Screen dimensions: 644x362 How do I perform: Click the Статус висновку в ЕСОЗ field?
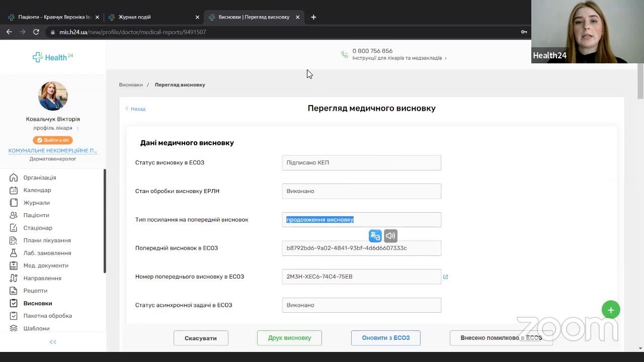(x=361, y=162)
